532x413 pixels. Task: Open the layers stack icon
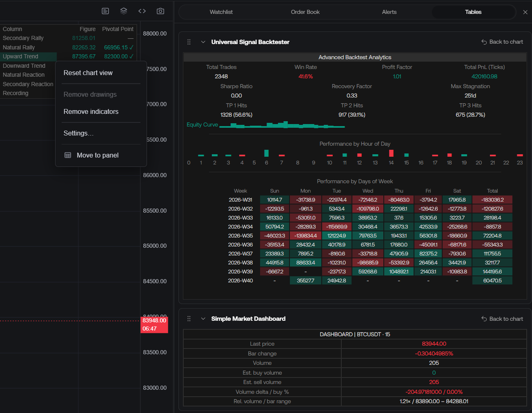tap(124, 11)
